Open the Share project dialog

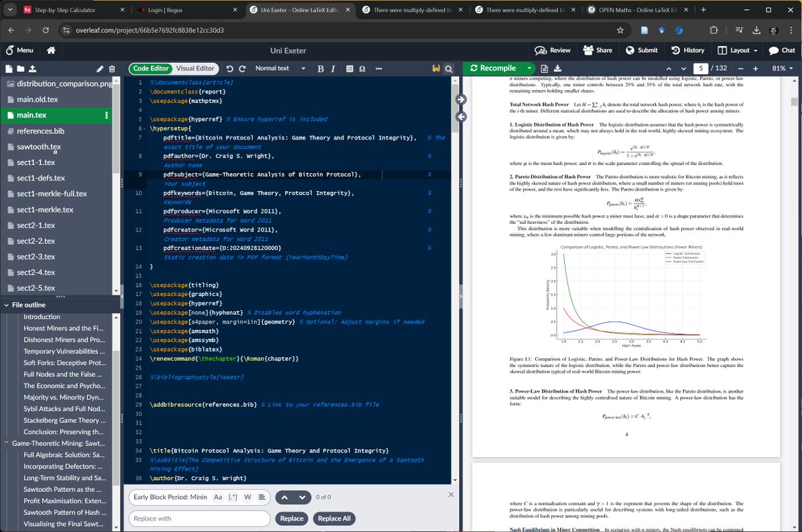tap(597, 50)
